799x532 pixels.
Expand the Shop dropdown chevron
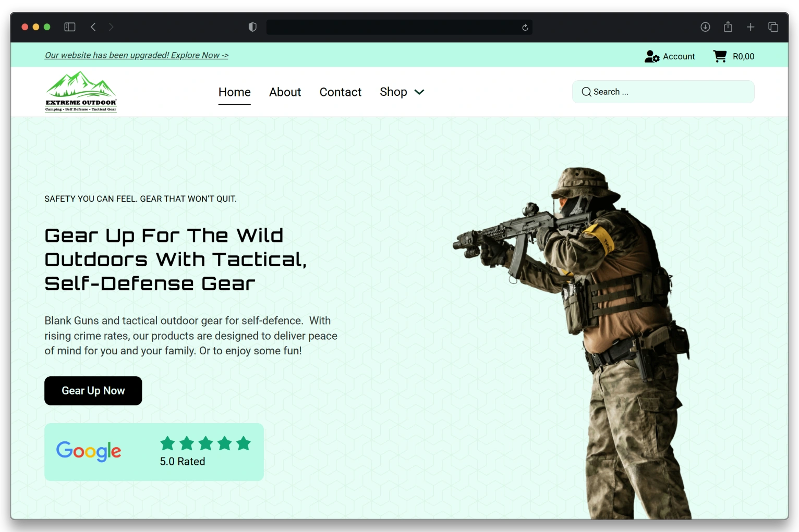419,92
